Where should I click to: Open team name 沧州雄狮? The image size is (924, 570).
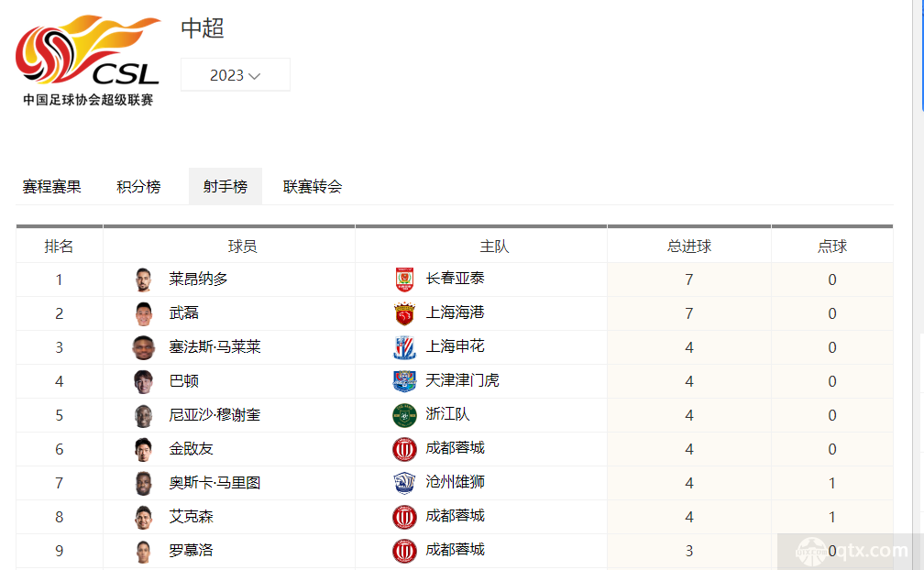point(455,482)
